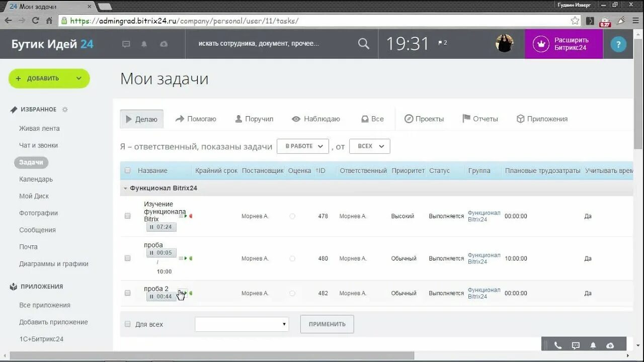This screenshot has width=644, height=362.
Task: Switch to the Делаю tab
Action: pos(141,119)
